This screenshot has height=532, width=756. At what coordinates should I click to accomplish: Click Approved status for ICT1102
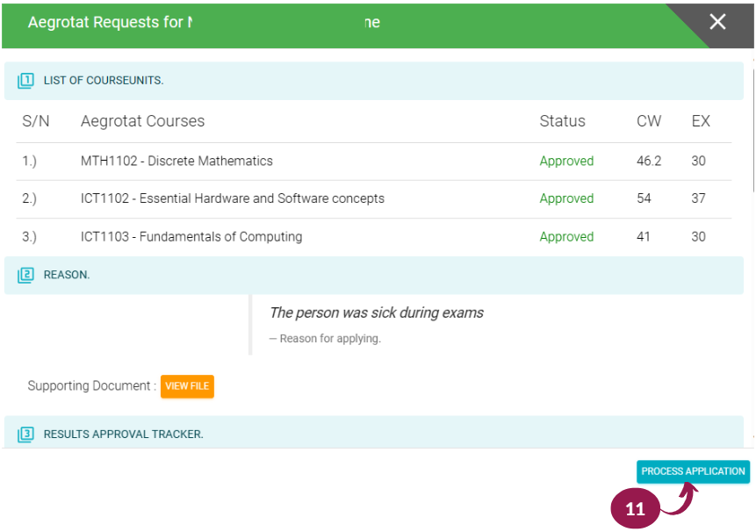click(566, 199)
